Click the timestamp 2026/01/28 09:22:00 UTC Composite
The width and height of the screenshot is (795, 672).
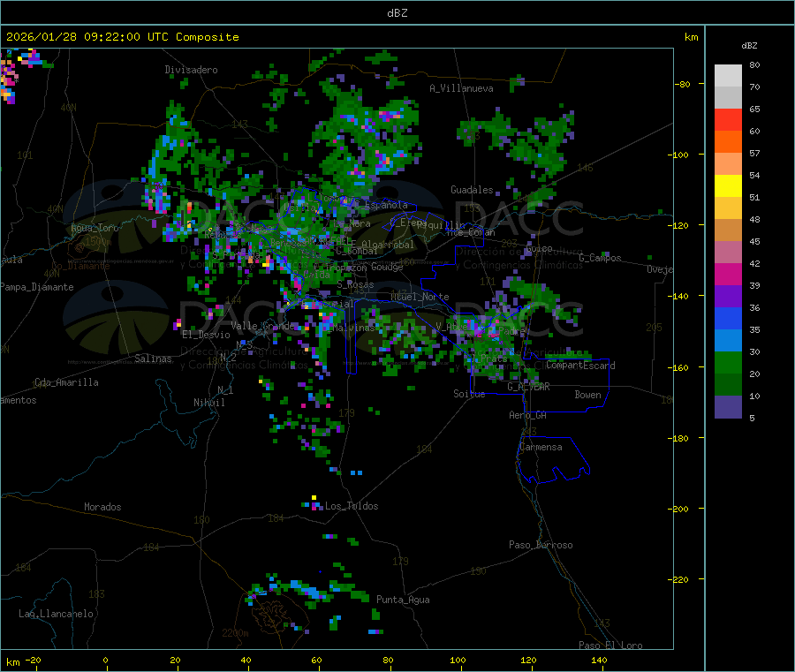click(123, 37)
